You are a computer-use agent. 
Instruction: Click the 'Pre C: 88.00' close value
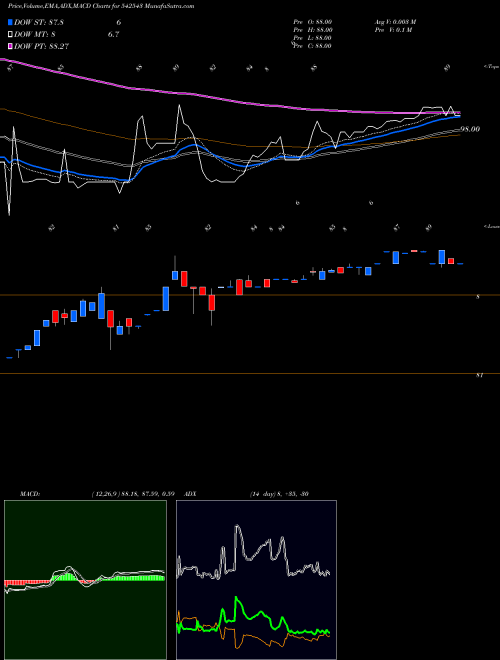[x=313, y=46]
